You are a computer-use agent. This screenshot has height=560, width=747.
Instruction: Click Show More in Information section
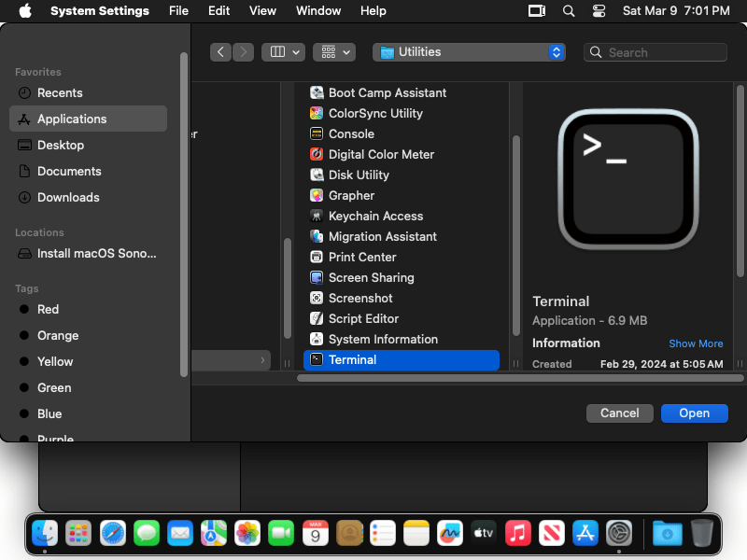[x=696, y=343]
